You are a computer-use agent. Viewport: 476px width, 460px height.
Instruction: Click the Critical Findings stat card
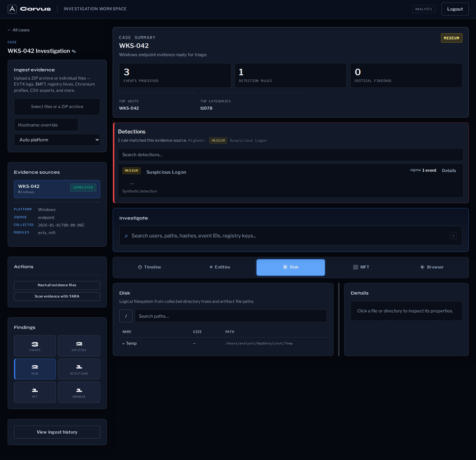pyautogui.click(x=406, y=75)
